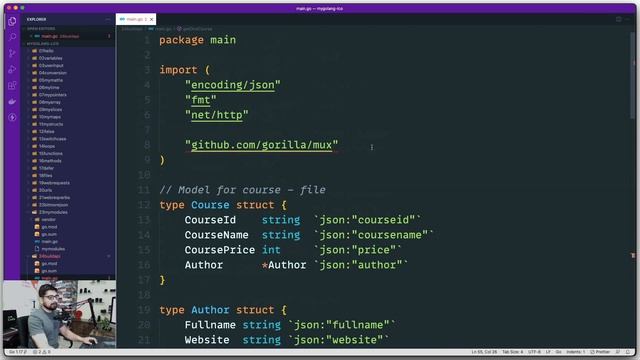Click the 'package main' line of code

coord(198,40)
